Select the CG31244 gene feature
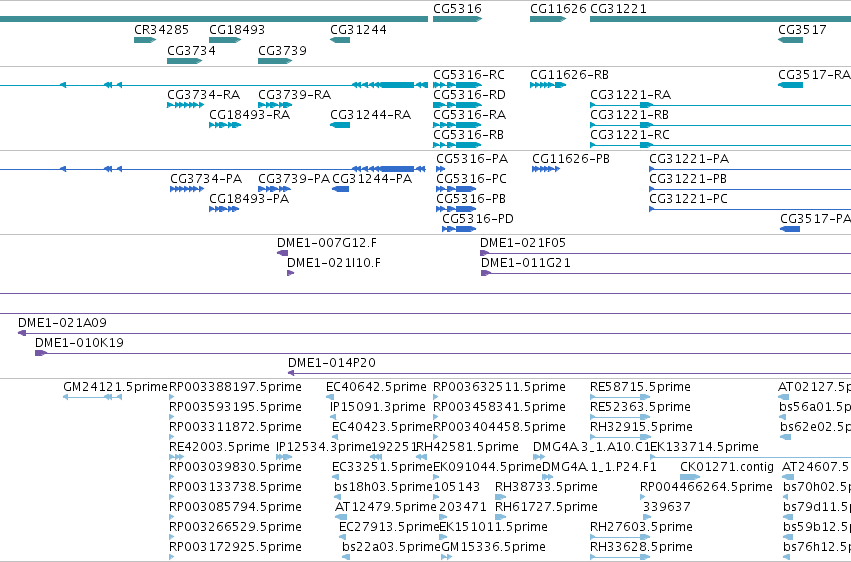 pos(340,40)
